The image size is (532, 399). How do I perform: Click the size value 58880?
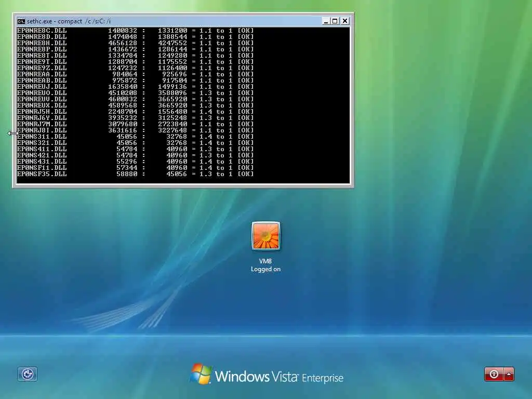[127, 174]
